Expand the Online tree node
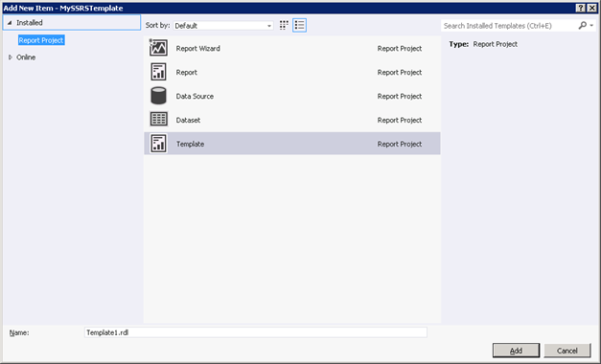Screen dimensions: 601x364 [10, 57]
